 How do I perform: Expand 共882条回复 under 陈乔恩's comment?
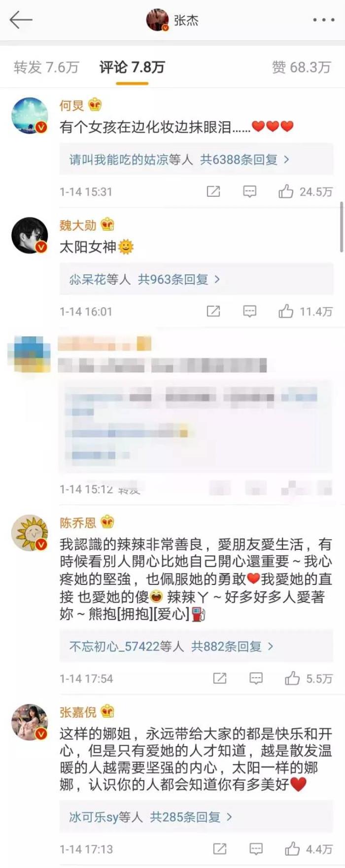[232, 646]
